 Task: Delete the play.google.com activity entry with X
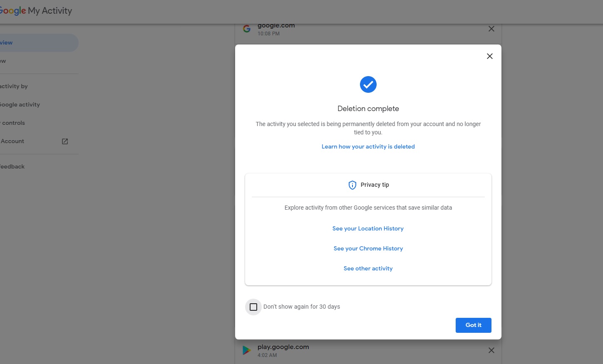(491, 350)
